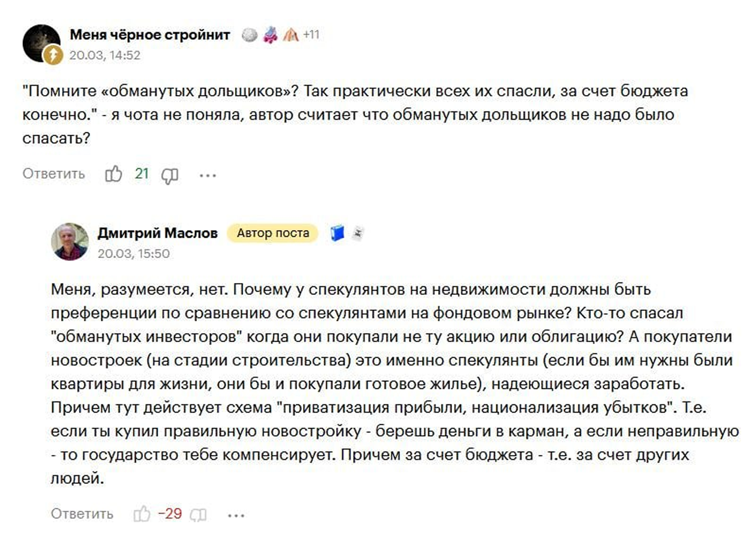Click thumbs-up on Дмитрий Маслов's reply
This screenshot has height=551, width=756.
tap(142, 514)
